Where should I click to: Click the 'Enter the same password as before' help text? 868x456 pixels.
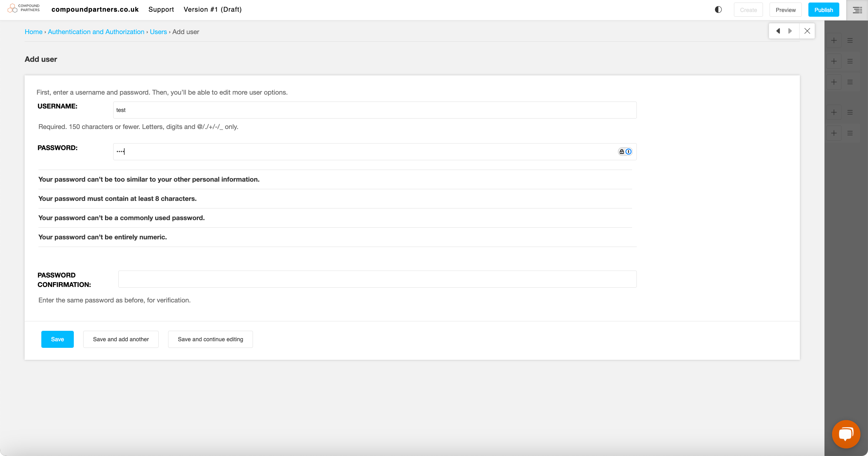[x=114, y=300]
